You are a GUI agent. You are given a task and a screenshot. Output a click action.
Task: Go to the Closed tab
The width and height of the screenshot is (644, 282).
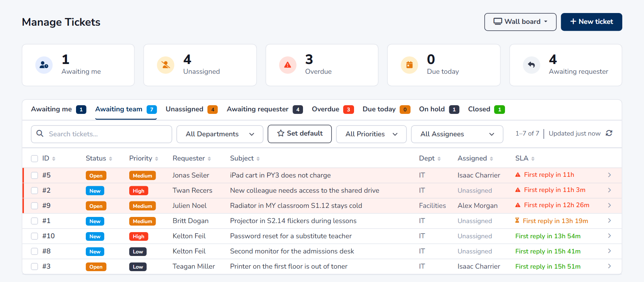pos(486,109)
